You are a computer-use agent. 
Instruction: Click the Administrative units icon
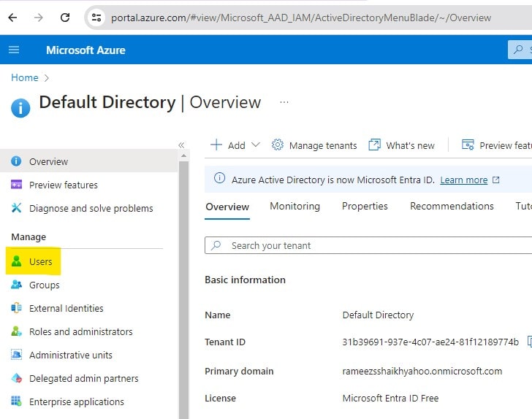pos(16,355)
